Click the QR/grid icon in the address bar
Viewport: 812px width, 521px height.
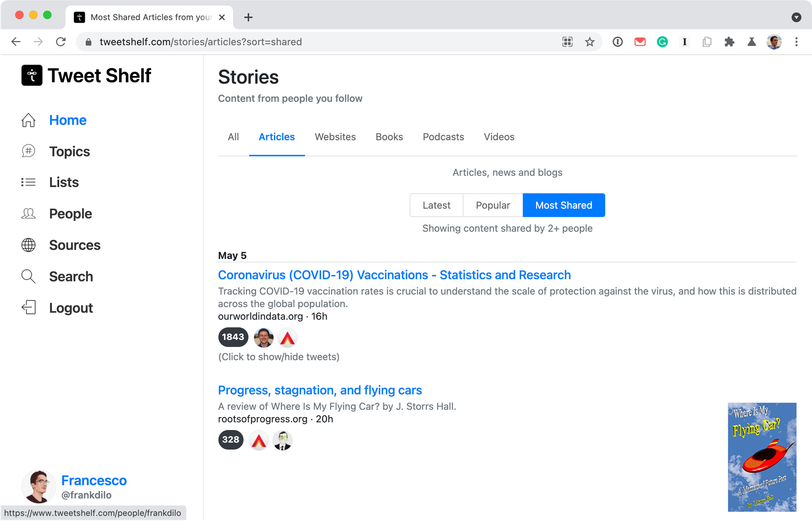567,42
